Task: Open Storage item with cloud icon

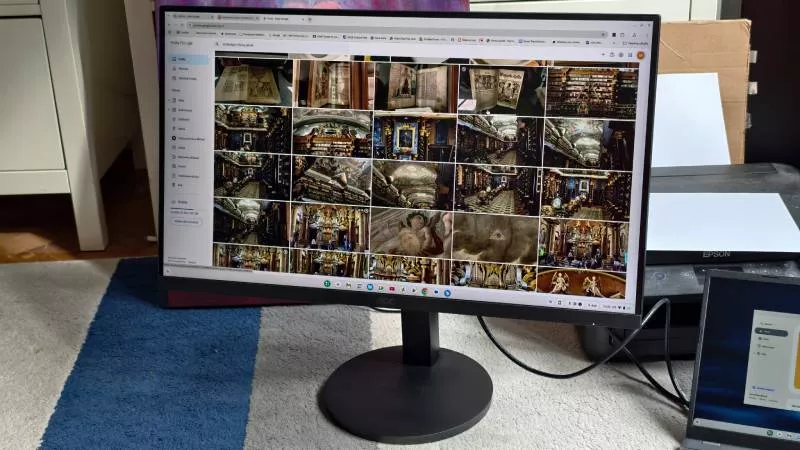Action: coord(183,202)
